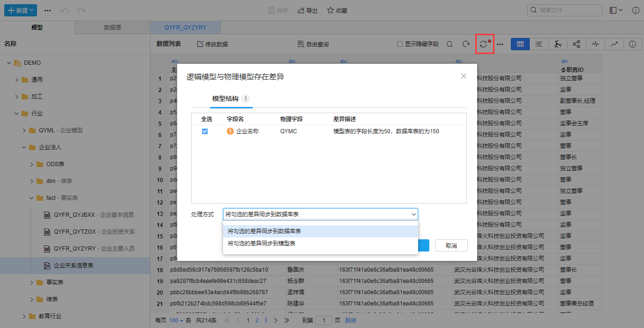Viewport: 644px width, 328px height.
Task: Switch to table grid view icon
Action: [x=520, y=44]
